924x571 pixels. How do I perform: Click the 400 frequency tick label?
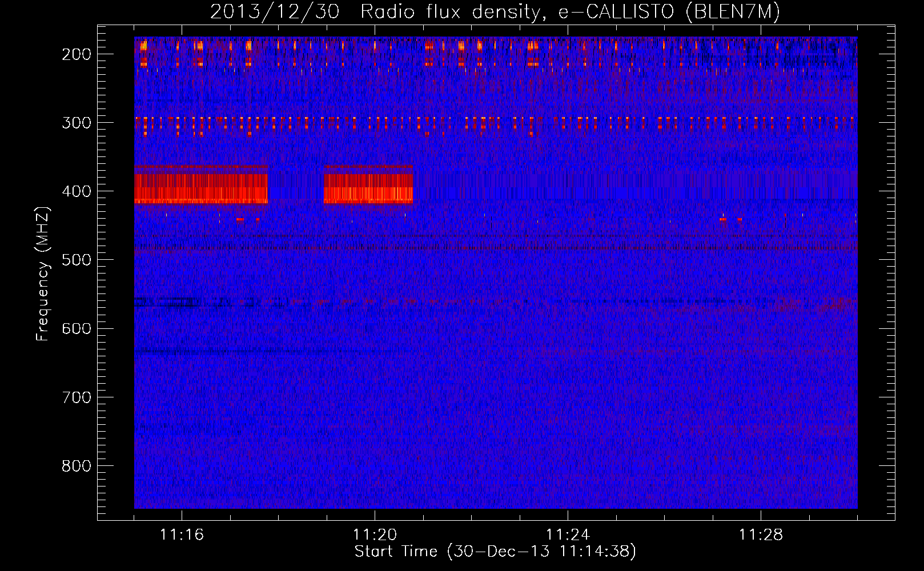77,191
